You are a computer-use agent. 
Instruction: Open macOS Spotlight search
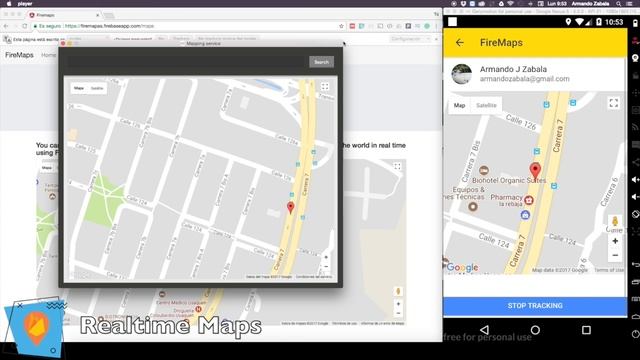pos(619,4)
